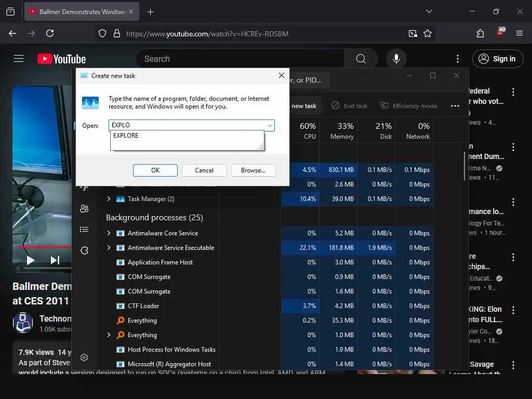Expand Antimalware Service Executable row
532x399 pixels.
coord(109,248)
